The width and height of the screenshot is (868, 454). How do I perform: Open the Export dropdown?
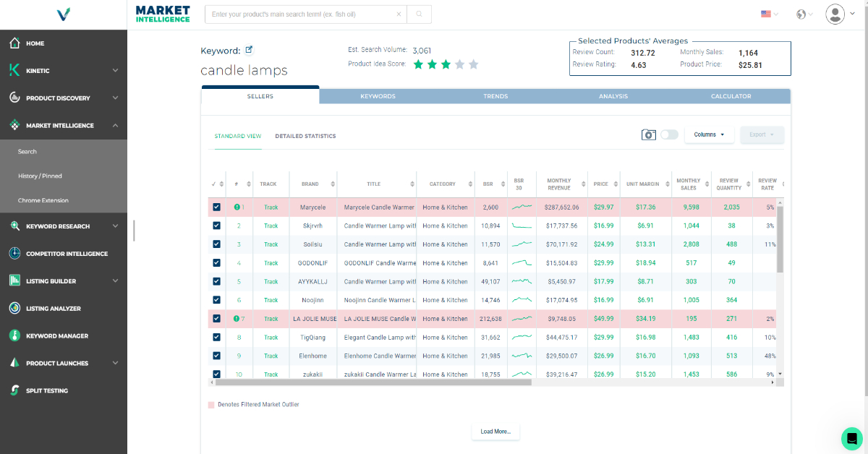762,134
